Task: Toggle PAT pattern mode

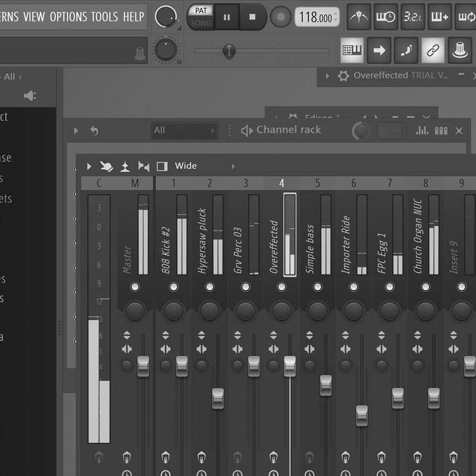Action: pyautogui.click(x=201, y=11)
